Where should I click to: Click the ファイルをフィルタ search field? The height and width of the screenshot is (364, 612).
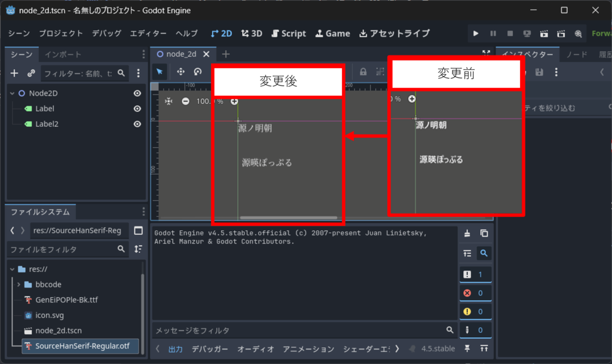pyautogui.click(x=62, y=249)
